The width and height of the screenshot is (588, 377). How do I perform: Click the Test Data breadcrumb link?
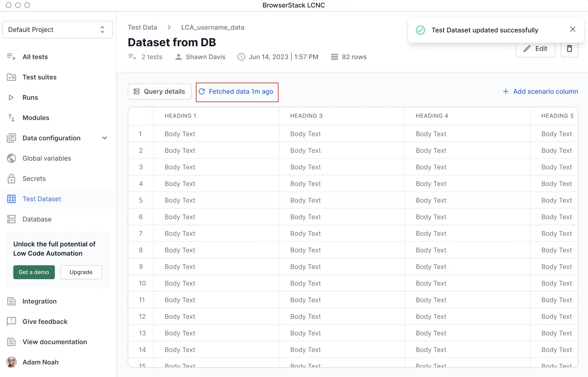[142, 27]
